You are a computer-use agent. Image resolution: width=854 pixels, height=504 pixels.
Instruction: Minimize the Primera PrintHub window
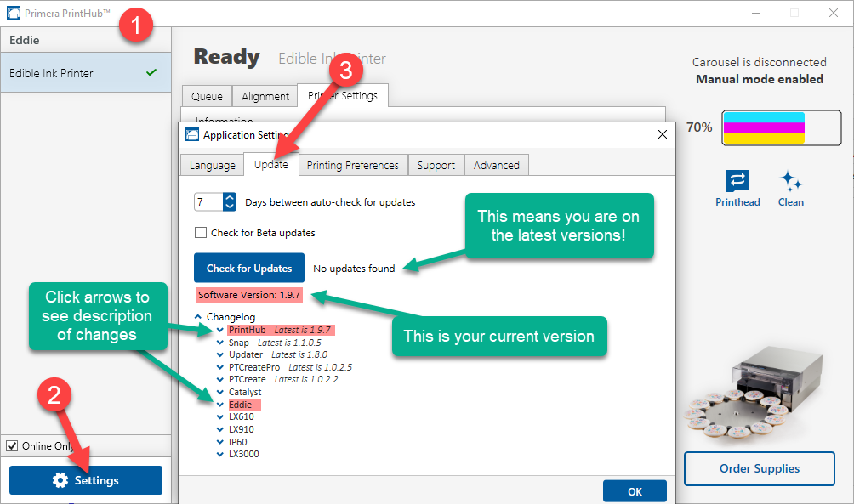pos(756,13)
